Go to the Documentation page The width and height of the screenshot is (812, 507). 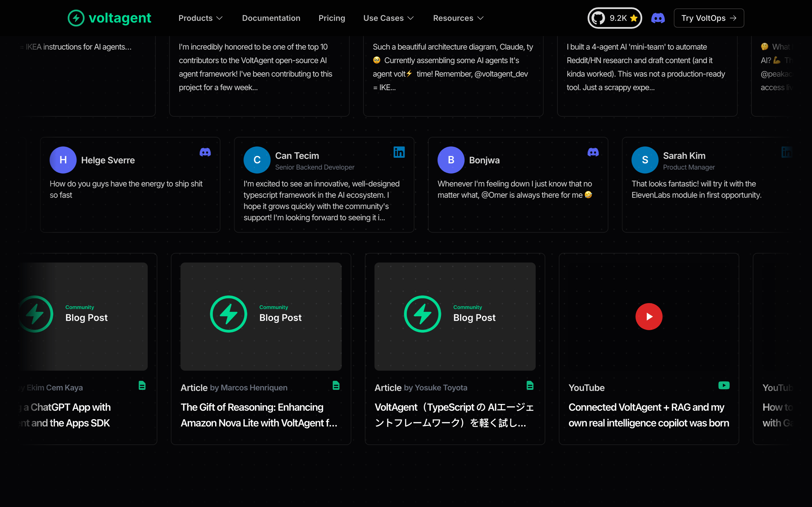pyautogui.click(x=271, y=18)
